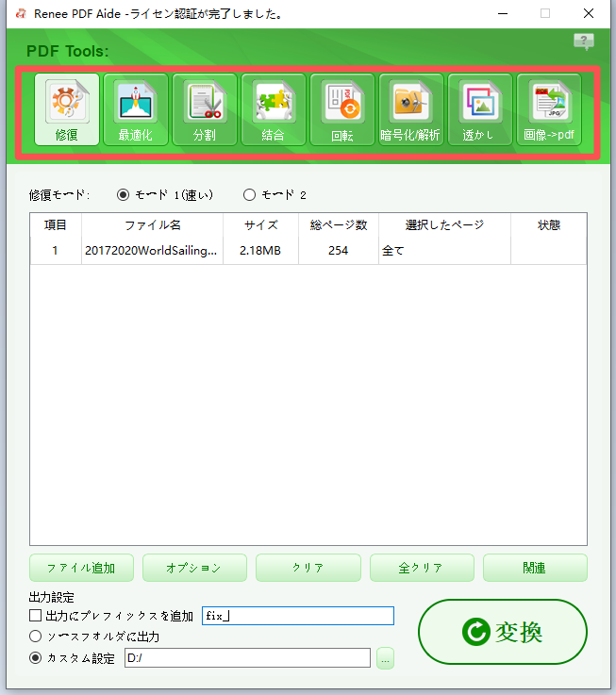
Task: Close the Renee PDF Aide window
Action: tap(589, 14)
